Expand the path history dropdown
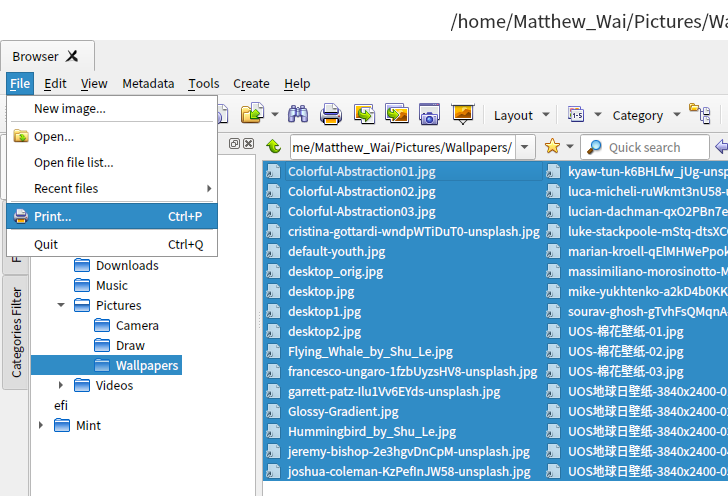The image size is (728, 496). 525,147
